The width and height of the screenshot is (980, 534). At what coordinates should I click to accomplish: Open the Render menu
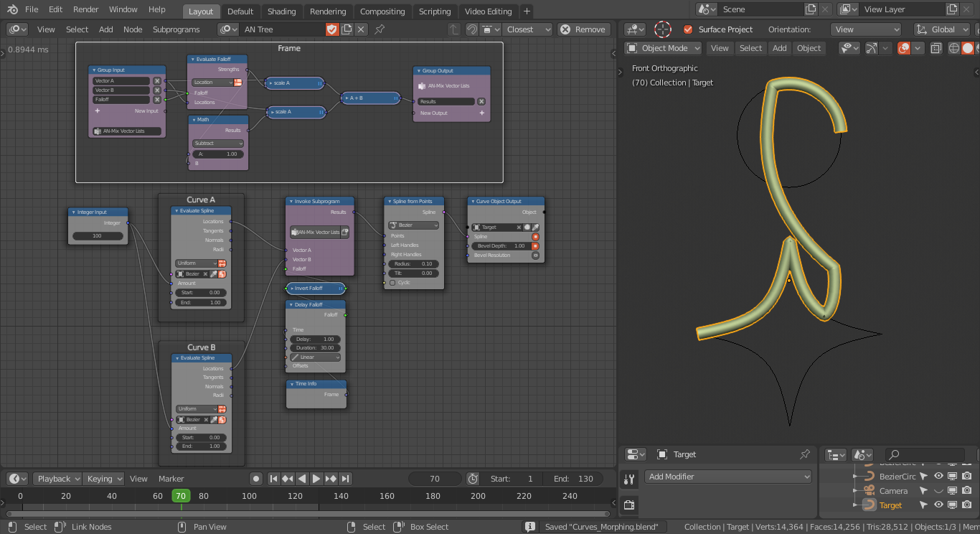pos(86,10)
